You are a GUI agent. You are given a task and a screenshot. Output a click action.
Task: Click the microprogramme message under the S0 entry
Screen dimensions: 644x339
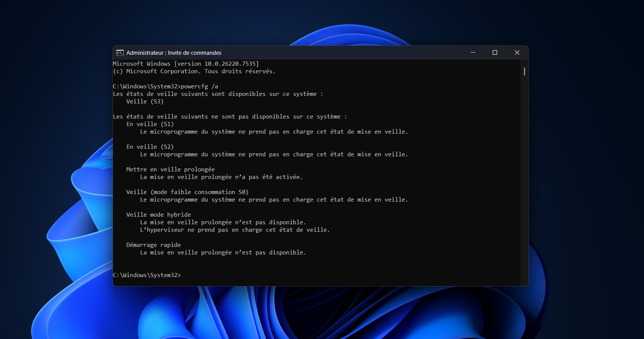point(274,200)
